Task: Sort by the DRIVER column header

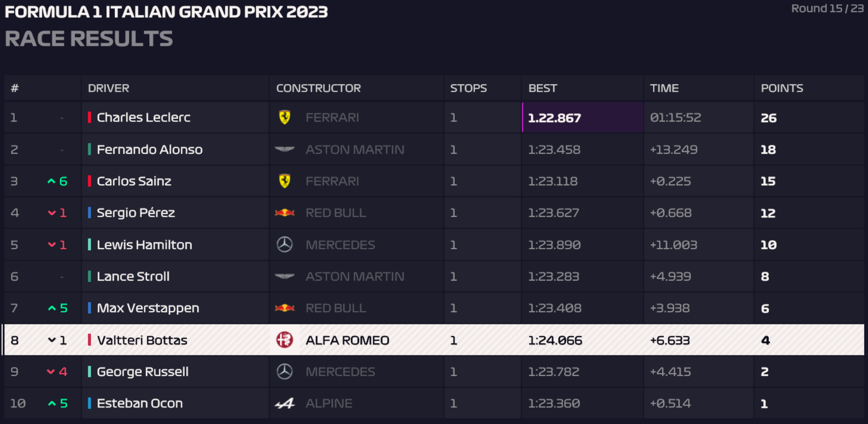Action: point(108,88)
